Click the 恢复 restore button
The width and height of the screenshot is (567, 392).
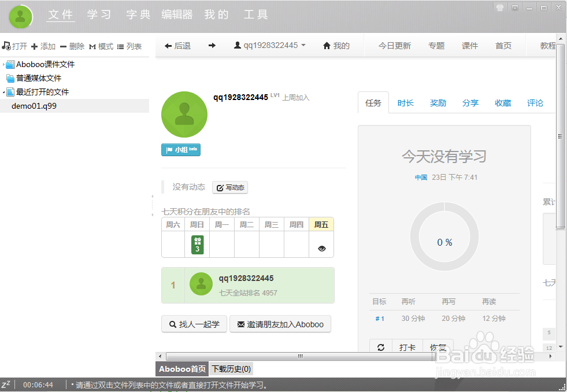click(x=438, y=347)
